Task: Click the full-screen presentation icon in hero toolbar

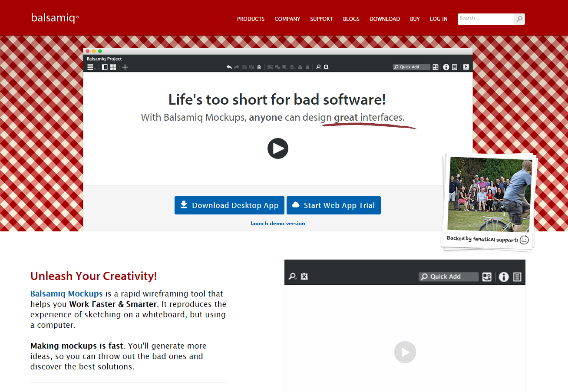Action: tap(466, 67)
